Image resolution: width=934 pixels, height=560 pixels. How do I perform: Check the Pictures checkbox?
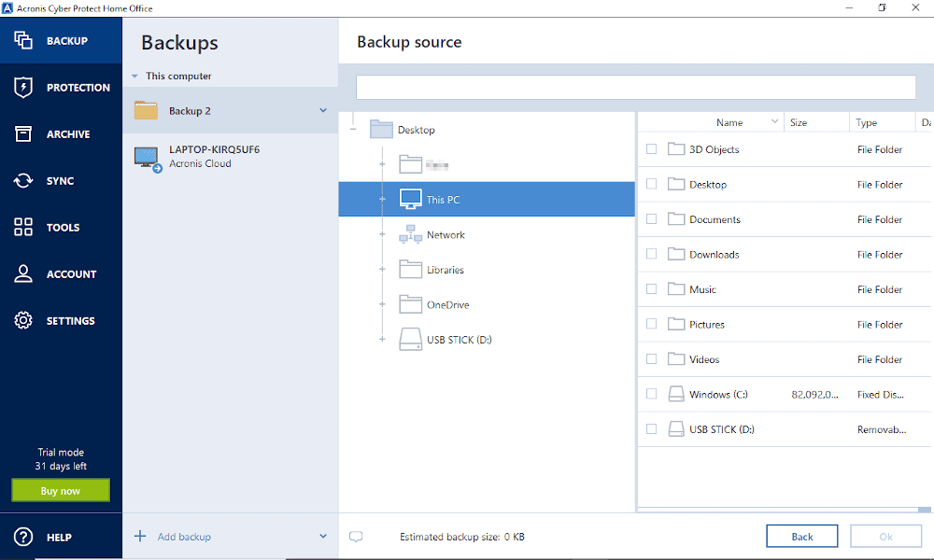(652, 324)
